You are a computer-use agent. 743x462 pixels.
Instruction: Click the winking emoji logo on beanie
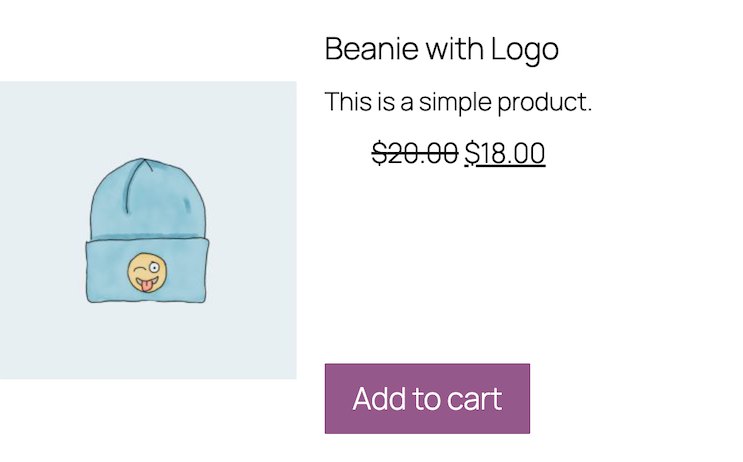pos(147,273)
